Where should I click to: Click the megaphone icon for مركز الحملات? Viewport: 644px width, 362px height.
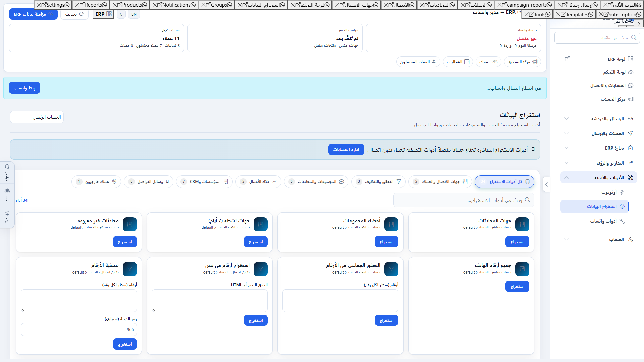click(631, 99)
